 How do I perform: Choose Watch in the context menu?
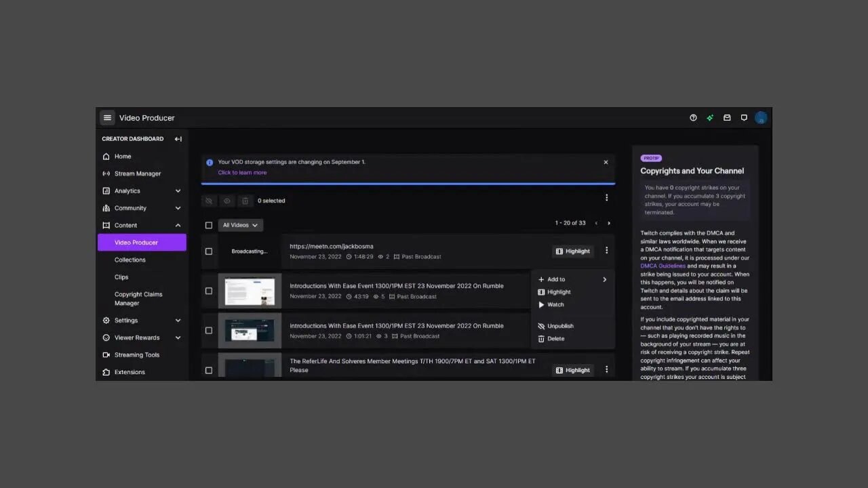572,305
